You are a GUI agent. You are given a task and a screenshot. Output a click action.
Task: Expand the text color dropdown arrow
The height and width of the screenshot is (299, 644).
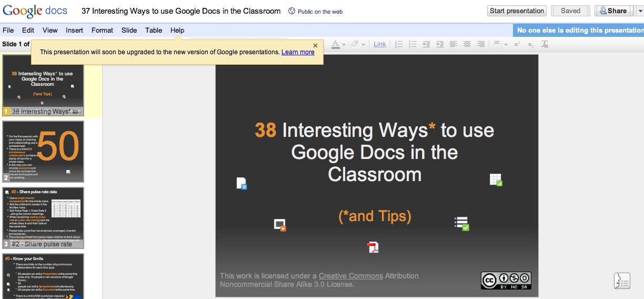344,45
